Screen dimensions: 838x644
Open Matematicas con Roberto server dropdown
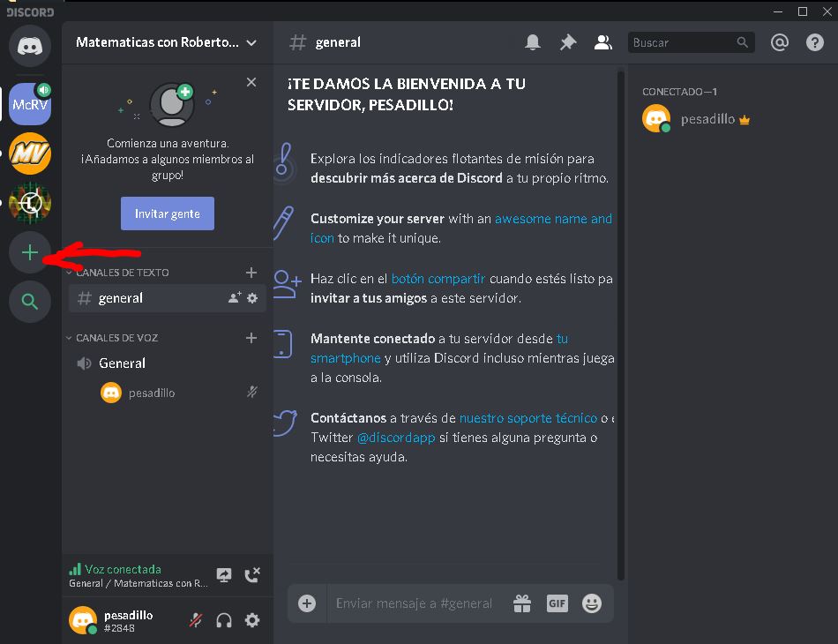(x=167, y=42)
